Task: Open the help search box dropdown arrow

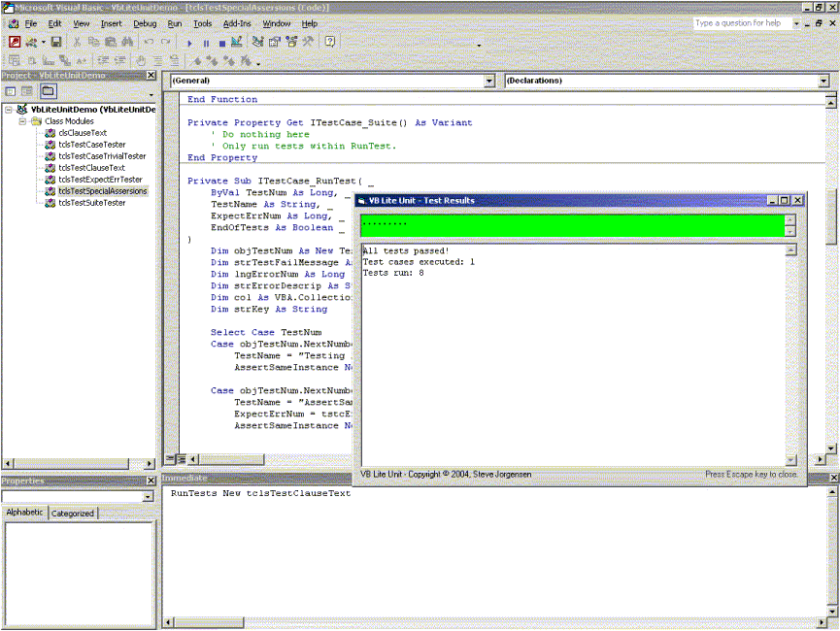Action: click(796, 23)
